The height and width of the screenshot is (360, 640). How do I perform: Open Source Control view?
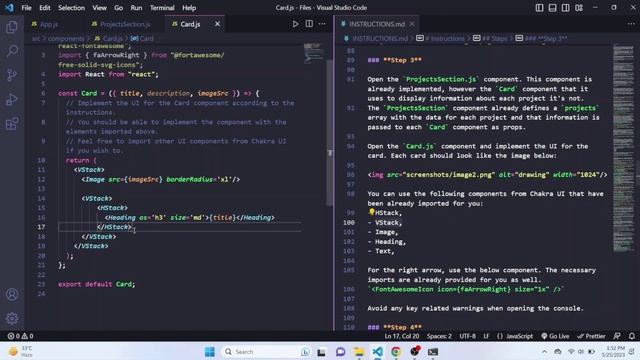pyautogui.click(x=12, y=75)
